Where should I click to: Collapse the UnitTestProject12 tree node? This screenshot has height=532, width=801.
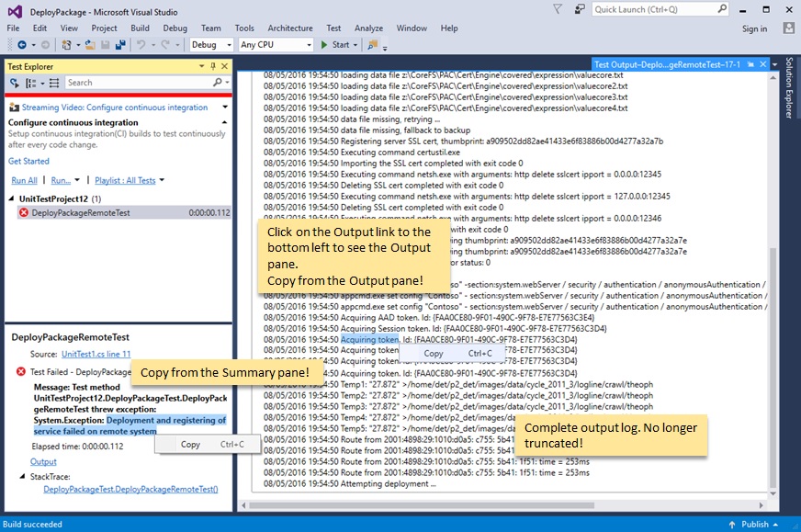pyautogui.click(x=11, y=198)
